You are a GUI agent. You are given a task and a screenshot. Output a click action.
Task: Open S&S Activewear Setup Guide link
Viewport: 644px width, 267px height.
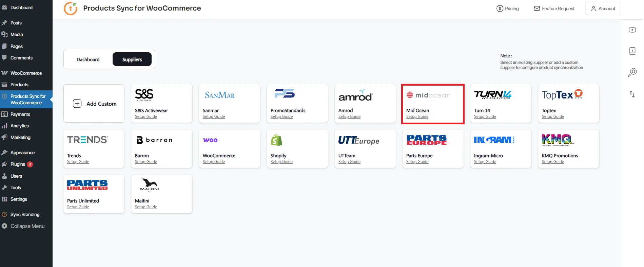click(146, 117)
